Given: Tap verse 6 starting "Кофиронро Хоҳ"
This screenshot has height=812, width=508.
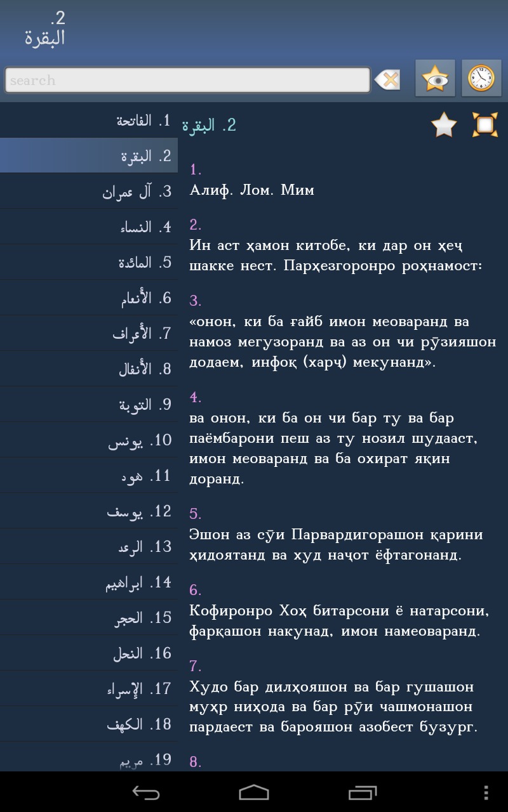Looking at the screenshot, I should tap(340, 621).
